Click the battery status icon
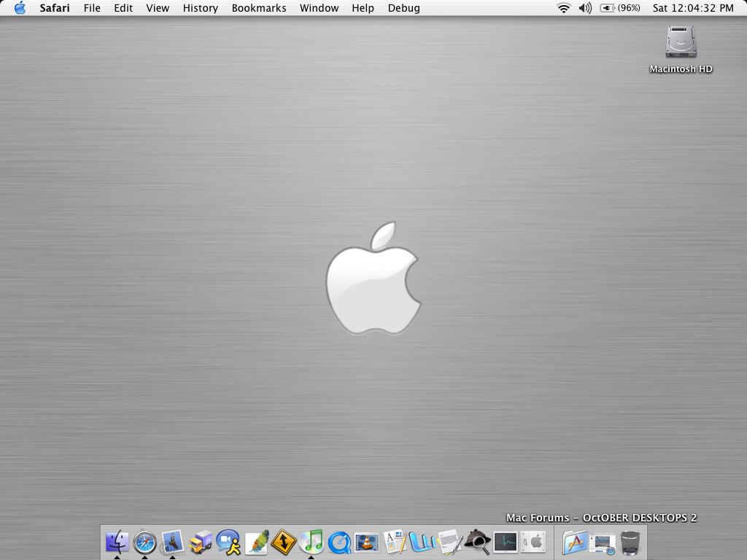 620,8
